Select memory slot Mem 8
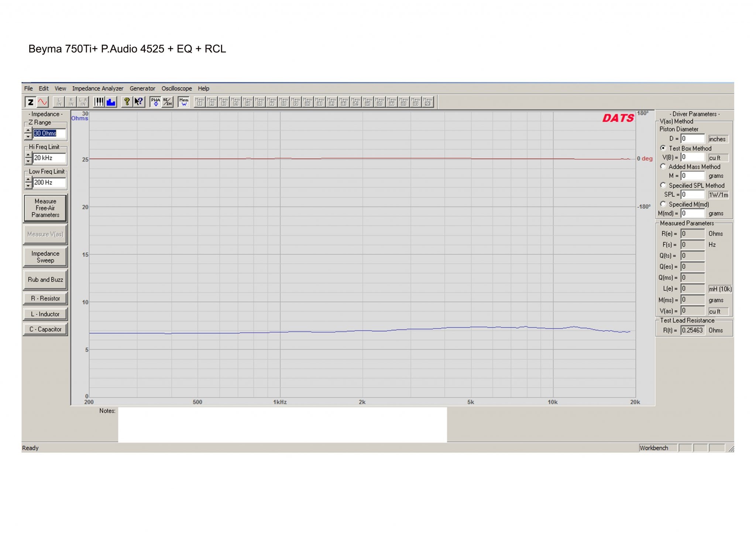756x535 pixels. pyautogui.click(x=284, y=102)
